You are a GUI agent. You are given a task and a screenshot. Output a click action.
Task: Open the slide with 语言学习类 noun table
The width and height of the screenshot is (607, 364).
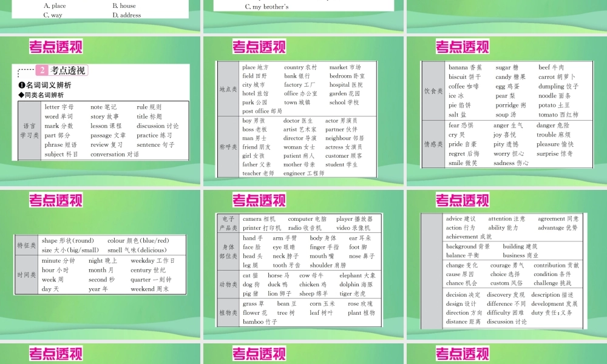tap(100, 111)
